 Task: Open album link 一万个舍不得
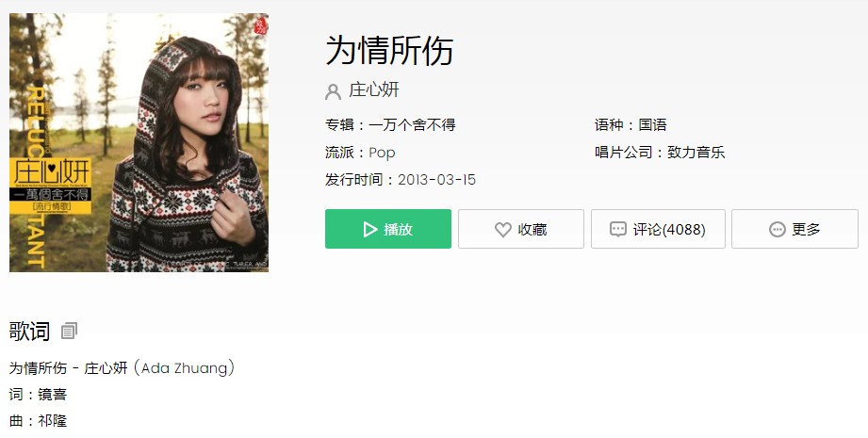(412, 125)
